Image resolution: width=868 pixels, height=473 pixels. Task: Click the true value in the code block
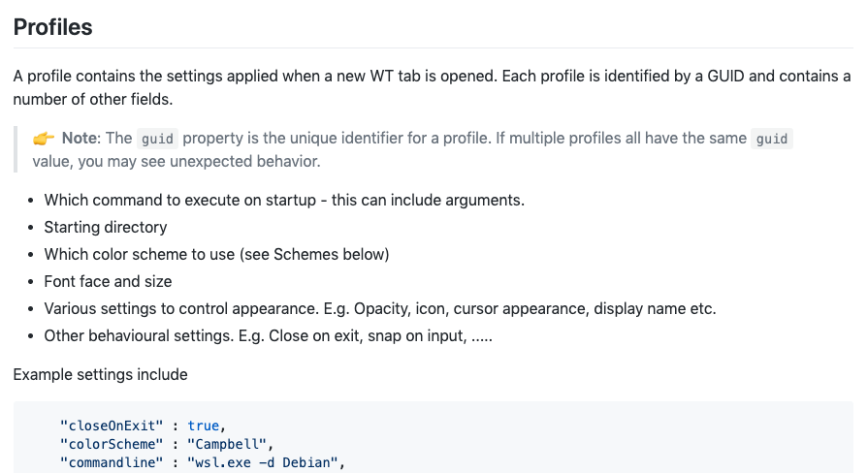click(x=204, y=426)
